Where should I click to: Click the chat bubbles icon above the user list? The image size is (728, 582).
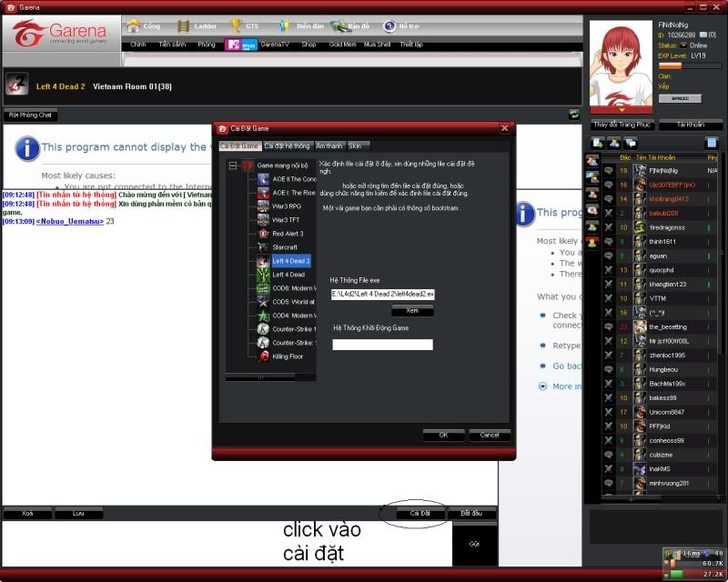point(631,143)
